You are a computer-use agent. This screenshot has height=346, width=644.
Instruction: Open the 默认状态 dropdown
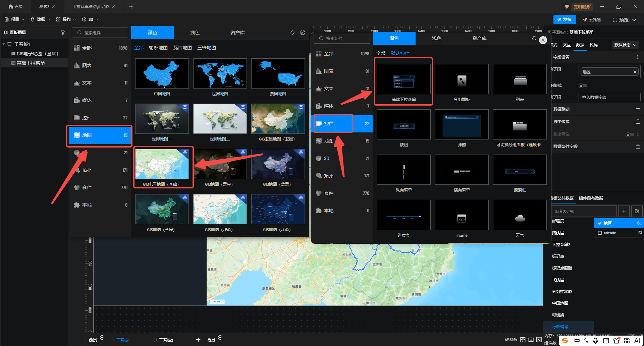[x=625, y=45]
